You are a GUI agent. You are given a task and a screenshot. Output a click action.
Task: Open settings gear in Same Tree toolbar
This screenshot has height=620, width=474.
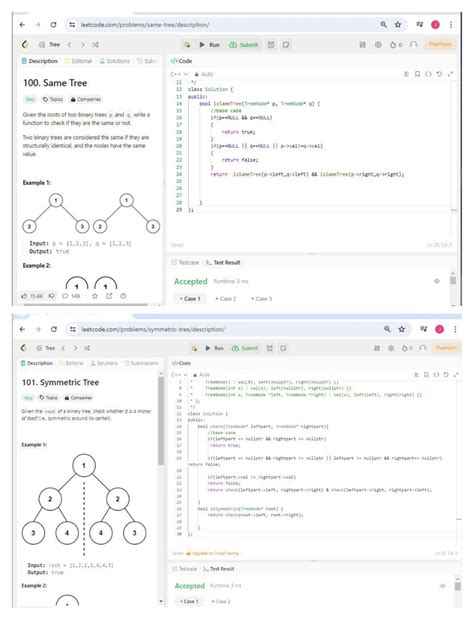click(378, 45)
